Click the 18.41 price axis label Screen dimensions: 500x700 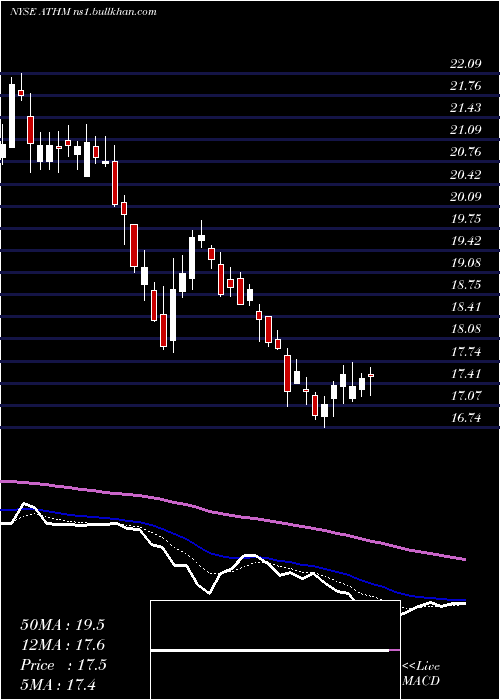[x=466, y=307]
